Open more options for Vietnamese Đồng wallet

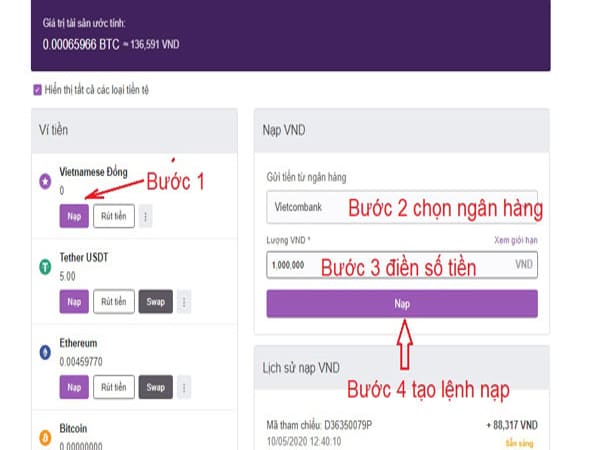(145, 217)
